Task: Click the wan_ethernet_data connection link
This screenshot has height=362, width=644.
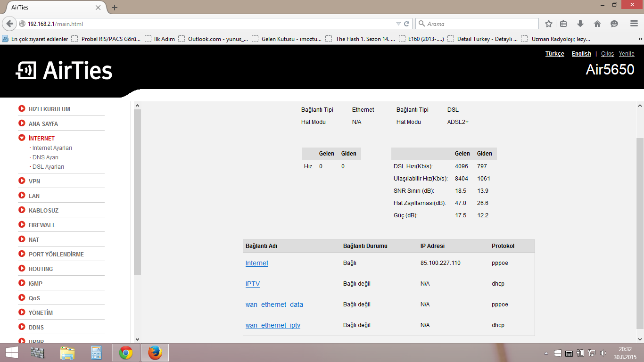Action: [274, 304]
